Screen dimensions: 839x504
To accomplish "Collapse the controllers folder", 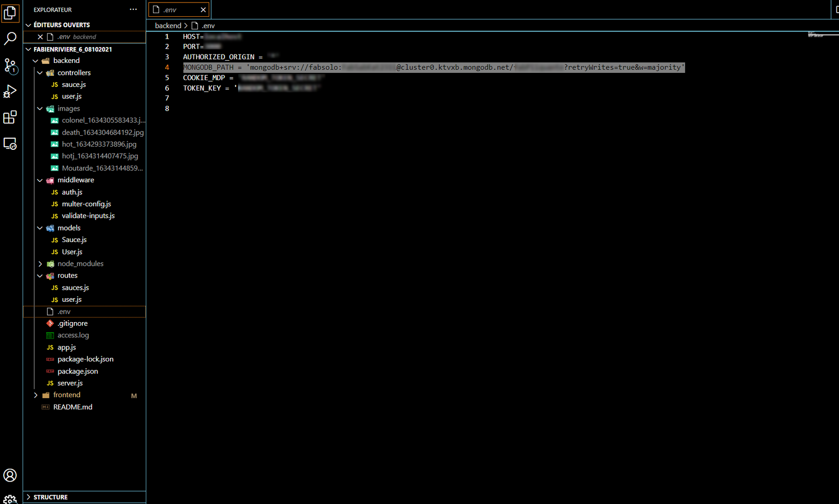I will [x=40, y=73].
